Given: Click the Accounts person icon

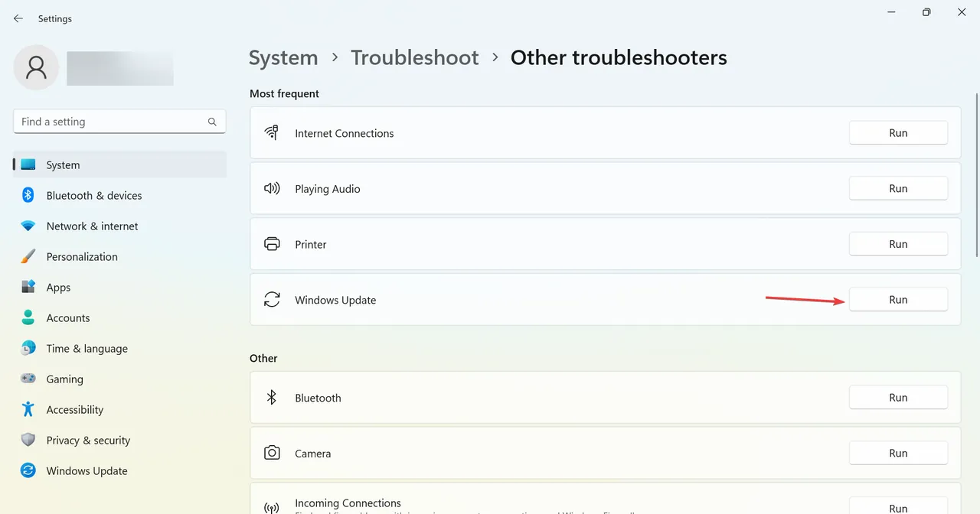Looking at the screenshot, I should pos(28,318).
